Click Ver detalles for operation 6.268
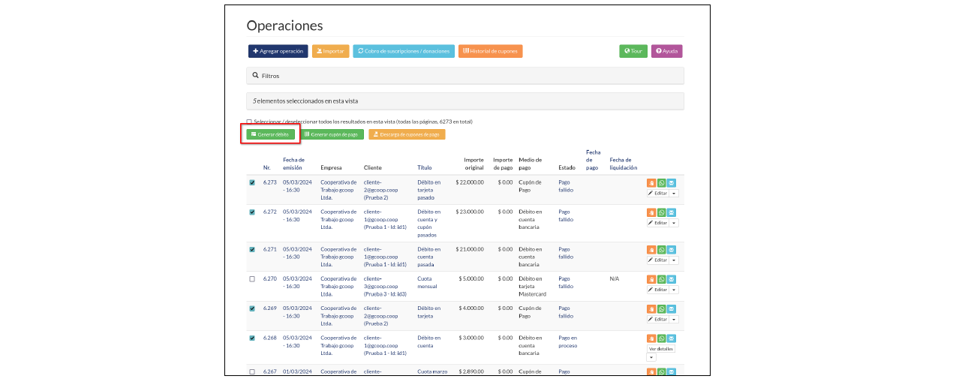Viewport: 980px width, 388px height. click(x=661, y=349)
